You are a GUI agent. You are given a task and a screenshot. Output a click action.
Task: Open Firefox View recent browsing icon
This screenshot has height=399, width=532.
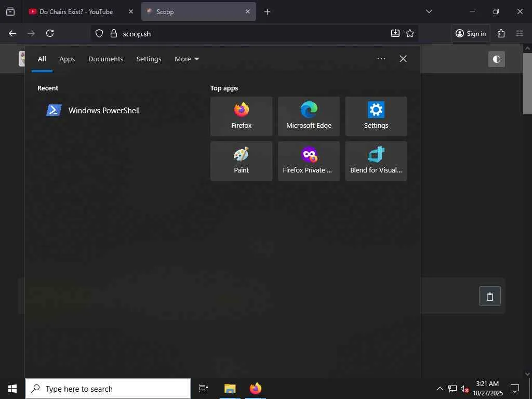coord(10,11)
